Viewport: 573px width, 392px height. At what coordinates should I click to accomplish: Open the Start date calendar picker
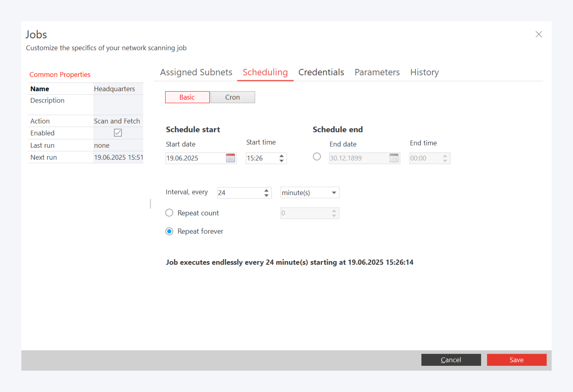click(x=230, y=158)
